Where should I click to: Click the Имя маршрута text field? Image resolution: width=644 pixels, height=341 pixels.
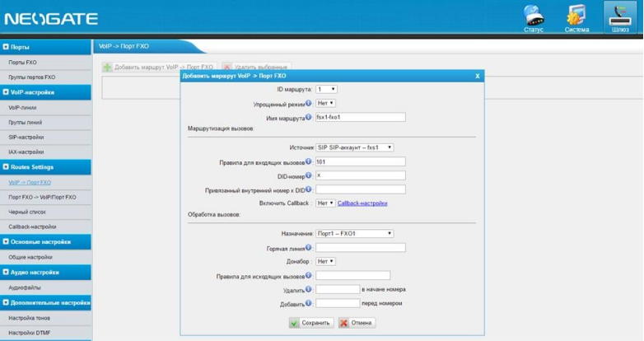pos(361,118)
